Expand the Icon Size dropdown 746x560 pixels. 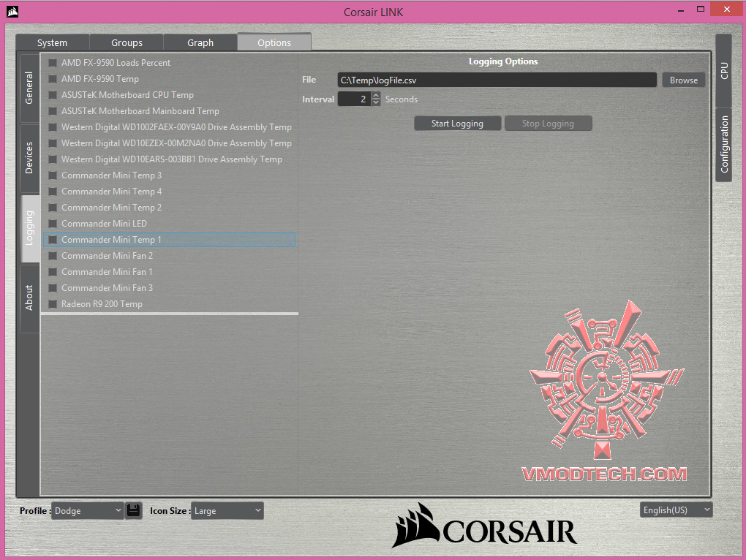(227, 510)
